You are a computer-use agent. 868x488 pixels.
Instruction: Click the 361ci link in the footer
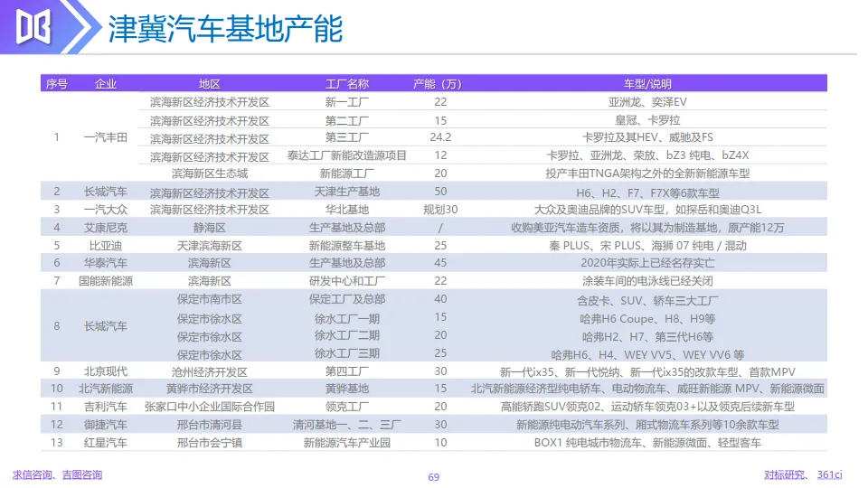point(829,474)
